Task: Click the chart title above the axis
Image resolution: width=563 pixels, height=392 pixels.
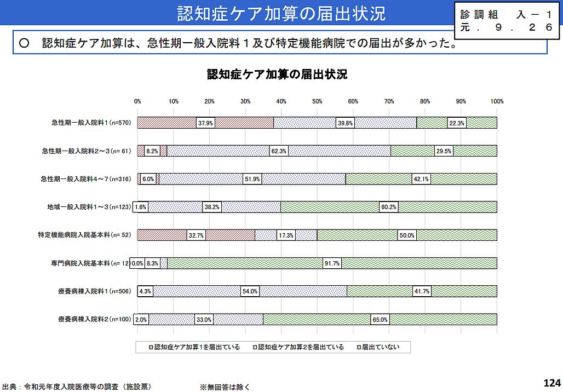Action: pos(277,74)
